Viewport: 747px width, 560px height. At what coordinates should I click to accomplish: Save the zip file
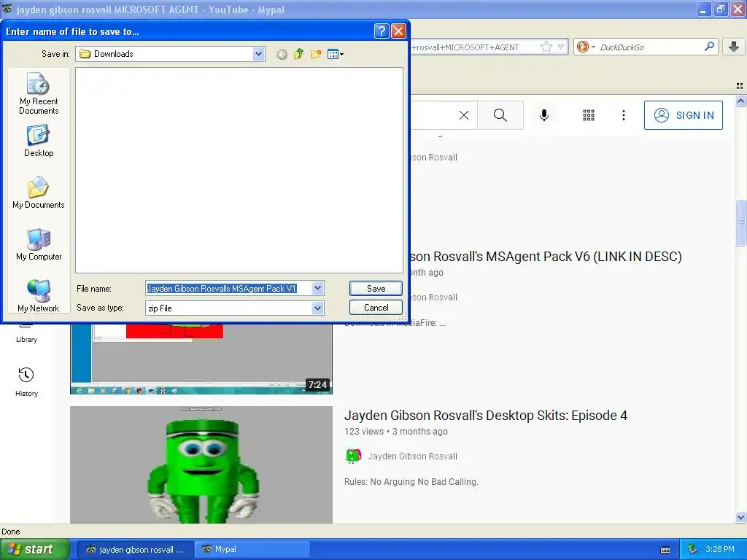[x=376, y=288]
